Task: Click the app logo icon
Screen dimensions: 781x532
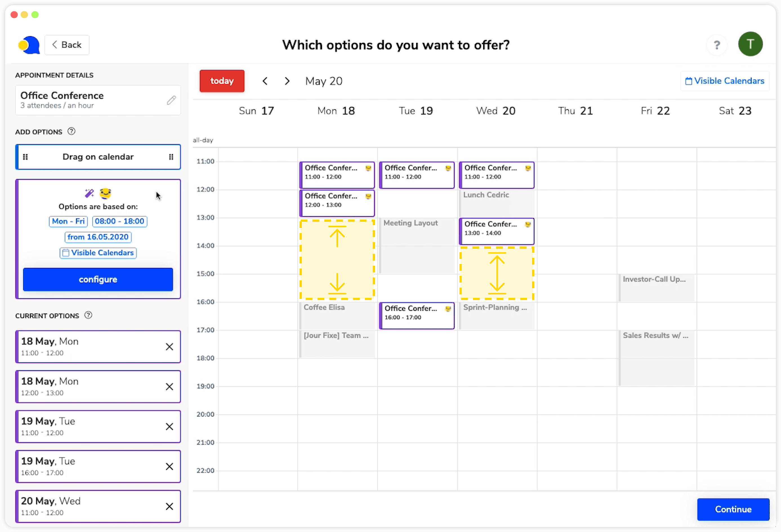Action: [29, 45]
